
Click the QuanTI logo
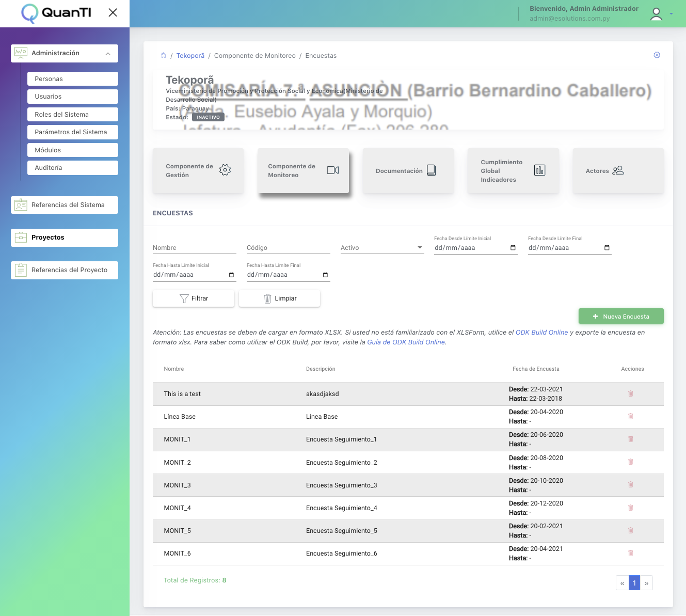tap(56, 13)
